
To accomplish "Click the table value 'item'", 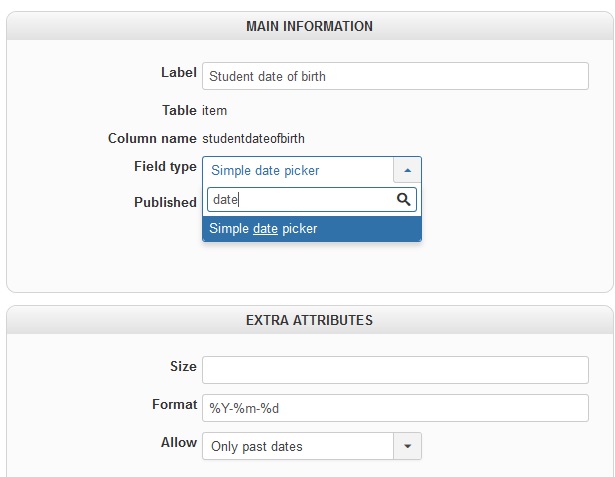I will 215,110.
